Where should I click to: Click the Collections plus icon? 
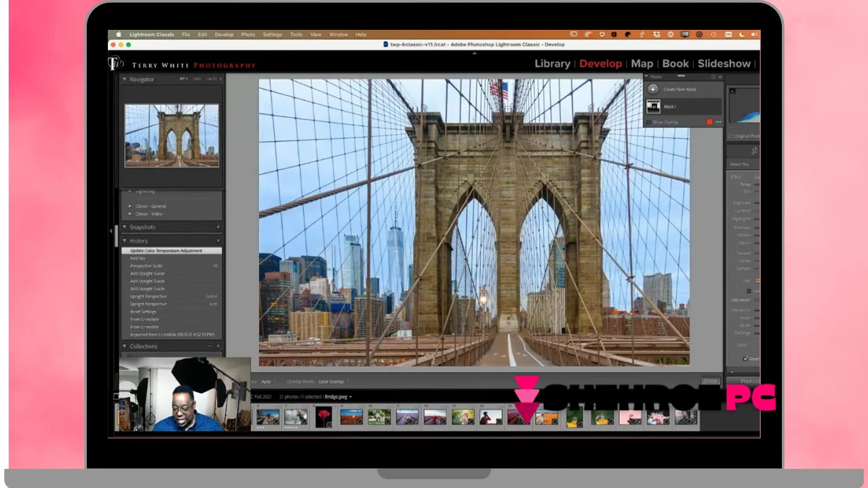(218, 346)
